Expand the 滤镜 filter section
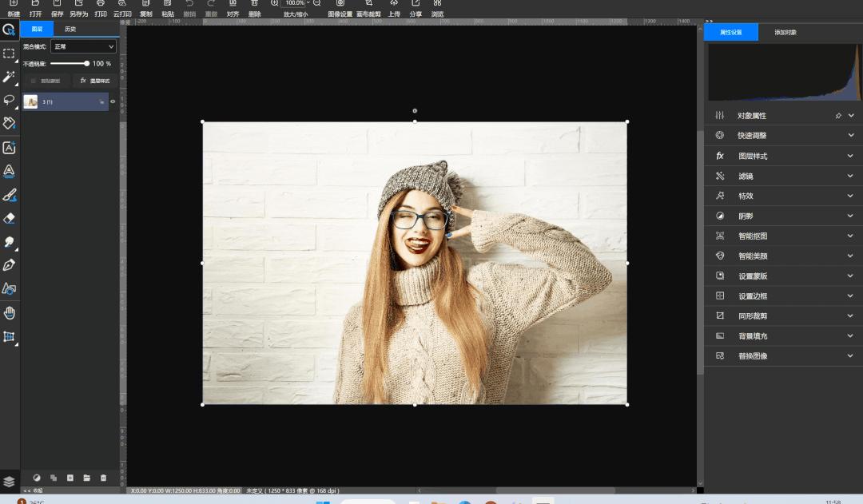Screen dimensions: 863x504 (850, 176)
